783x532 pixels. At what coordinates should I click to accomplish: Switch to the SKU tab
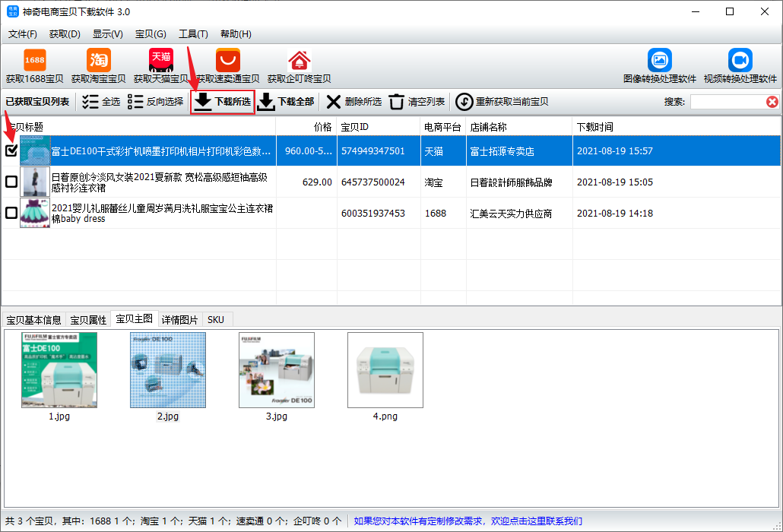click(216, 320)
